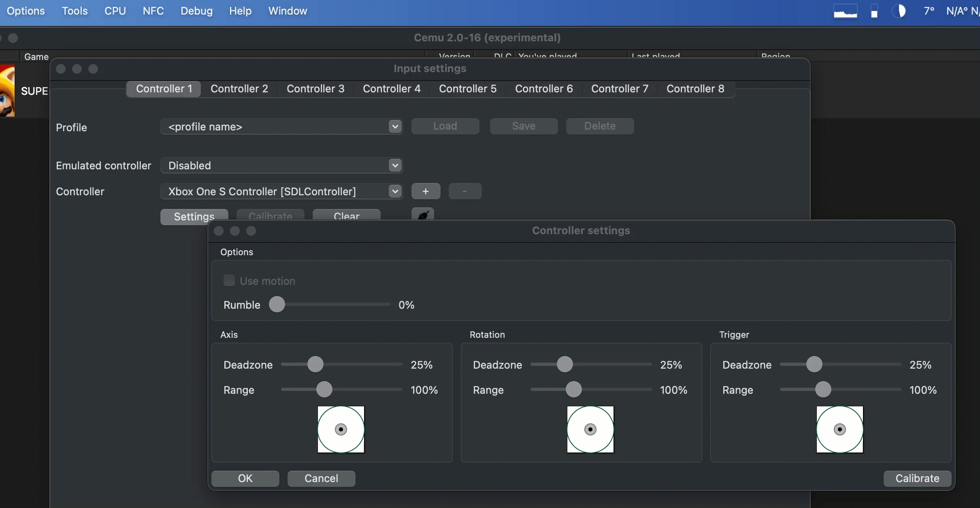The width and height of the screenshot is (980, 508).
Task: Click the Clear button in Input settings
Action: (x=346, y=215)
